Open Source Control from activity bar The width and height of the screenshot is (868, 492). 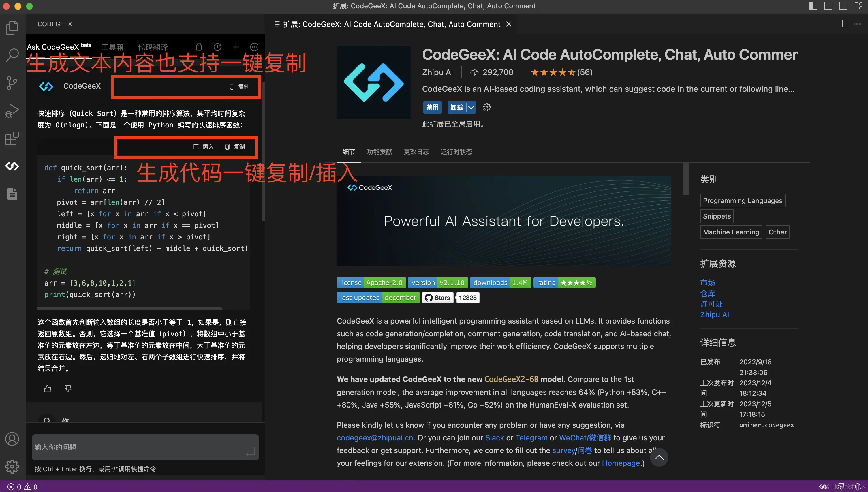coord(12,83)
